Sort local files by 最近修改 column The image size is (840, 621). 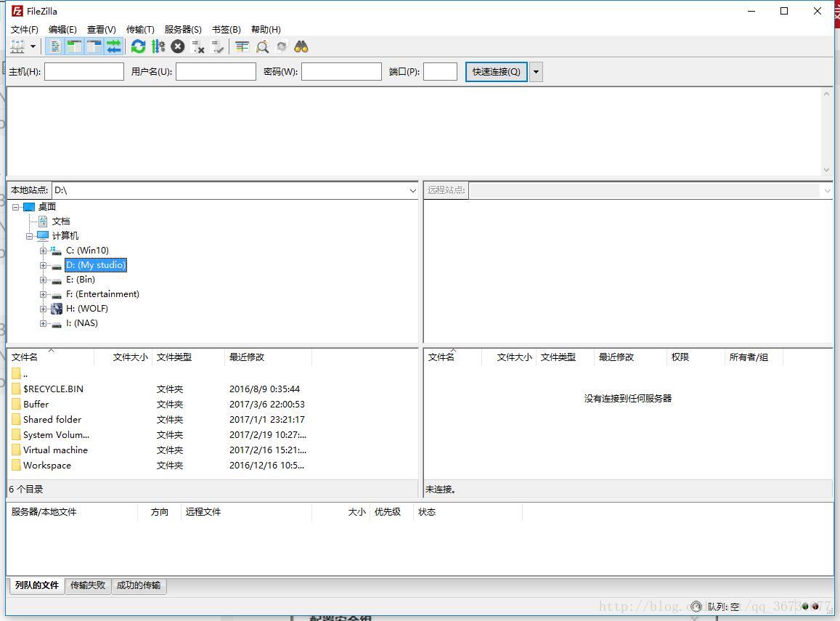click(268, 357)
